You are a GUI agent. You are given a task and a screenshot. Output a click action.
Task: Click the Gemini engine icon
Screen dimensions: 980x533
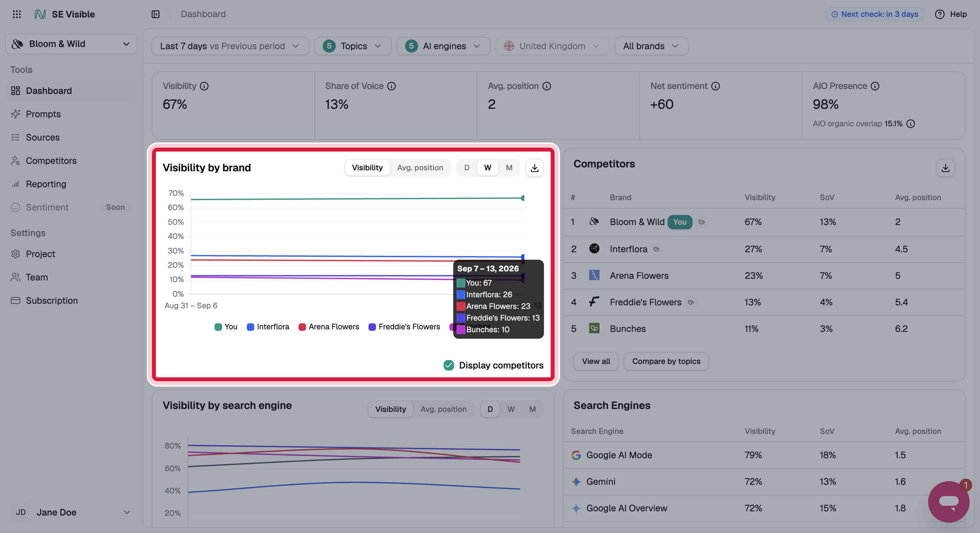(576, 482)
